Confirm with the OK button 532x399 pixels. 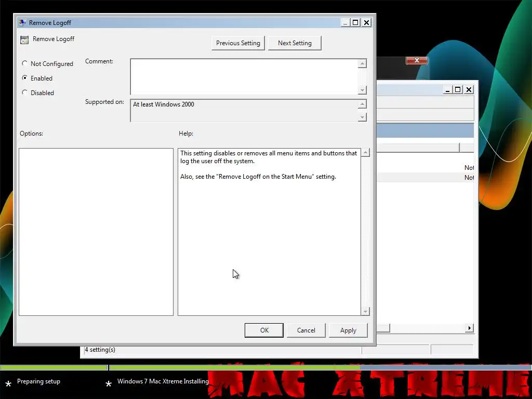click(264, 330)
